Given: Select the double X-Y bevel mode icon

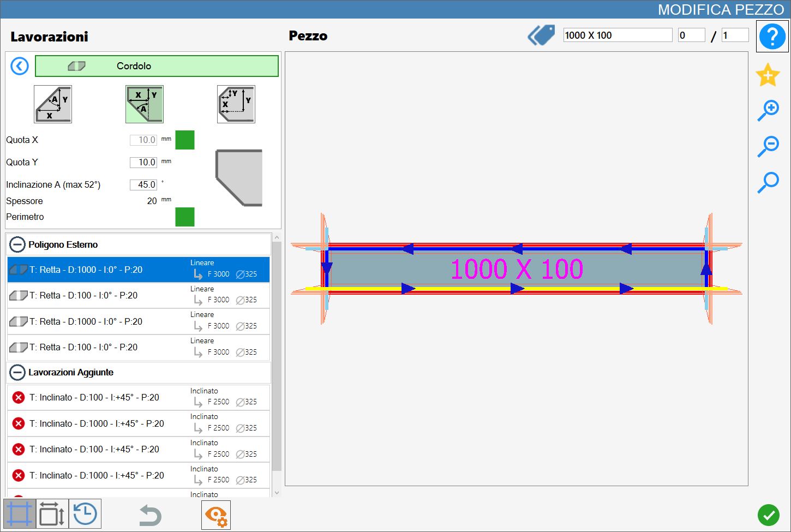Looking at the screenshot, I should 236,104.
